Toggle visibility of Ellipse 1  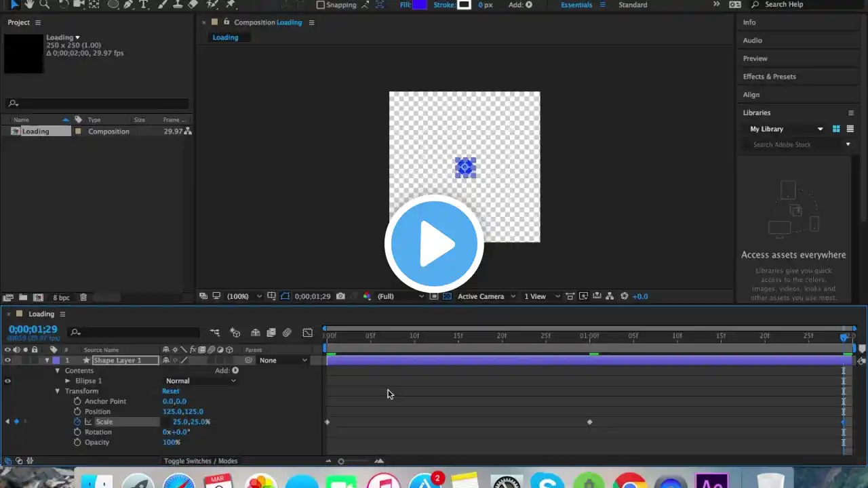pos(7,381)
